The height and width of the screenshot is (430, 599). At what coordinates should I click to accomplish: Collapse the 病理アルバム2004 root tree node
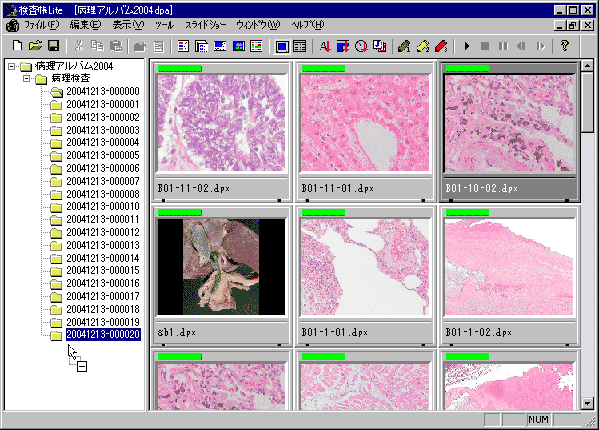(x=11, y=66)
